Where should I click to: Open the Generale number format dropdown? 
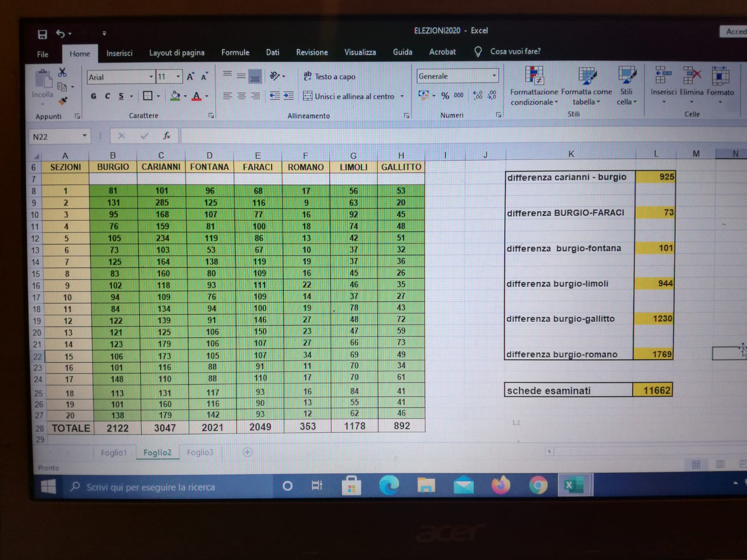[494, 76]
